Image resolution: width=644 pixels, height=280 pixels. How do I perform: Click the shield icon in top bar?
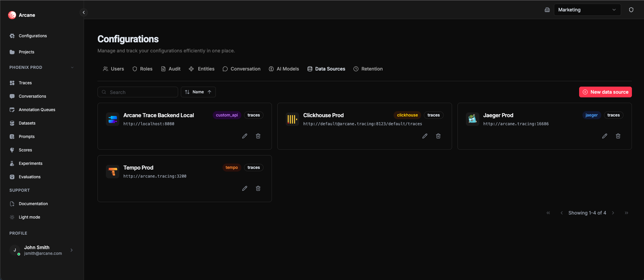(x=631, y=10)
